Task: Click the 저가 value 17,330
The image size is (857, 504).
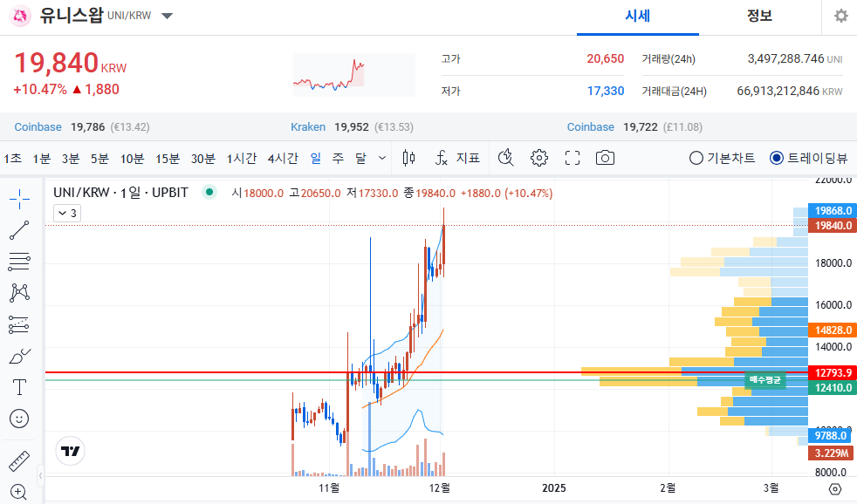Action: [x=606, y=91]
